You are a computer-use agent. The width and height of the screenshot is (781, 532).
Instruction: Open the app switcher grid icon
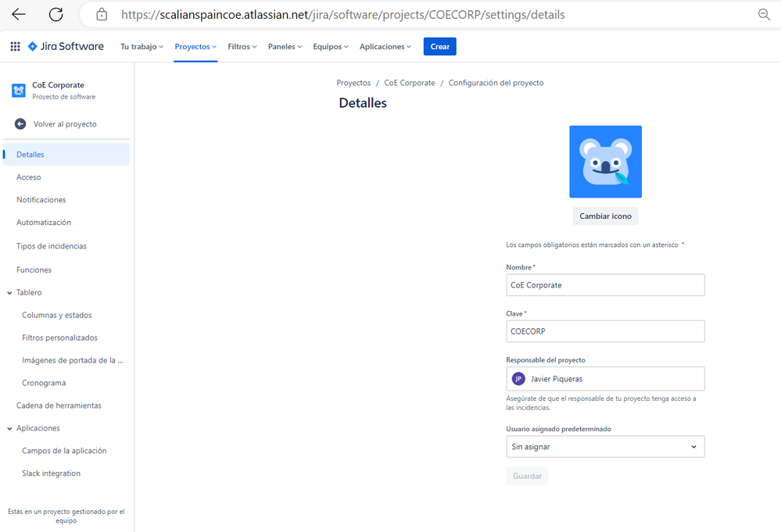point(16,46)
